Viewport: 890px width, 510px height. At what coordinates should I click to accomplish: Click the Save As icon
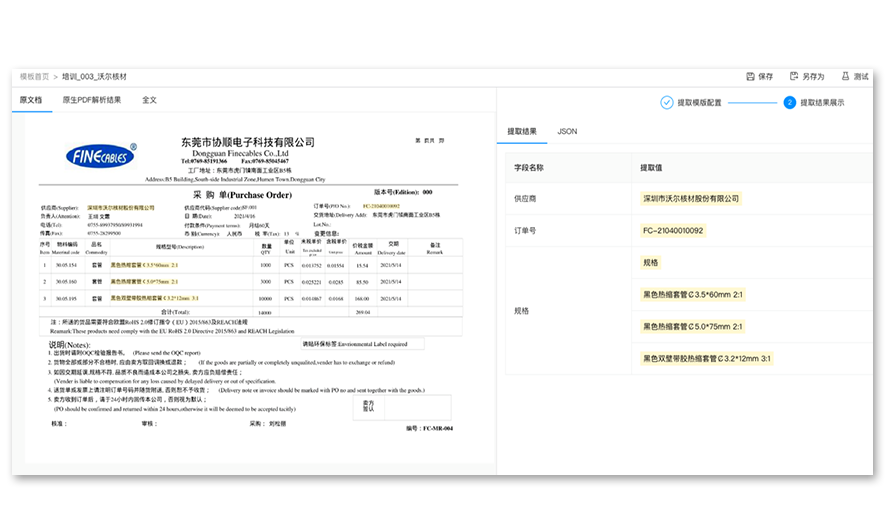794,76
